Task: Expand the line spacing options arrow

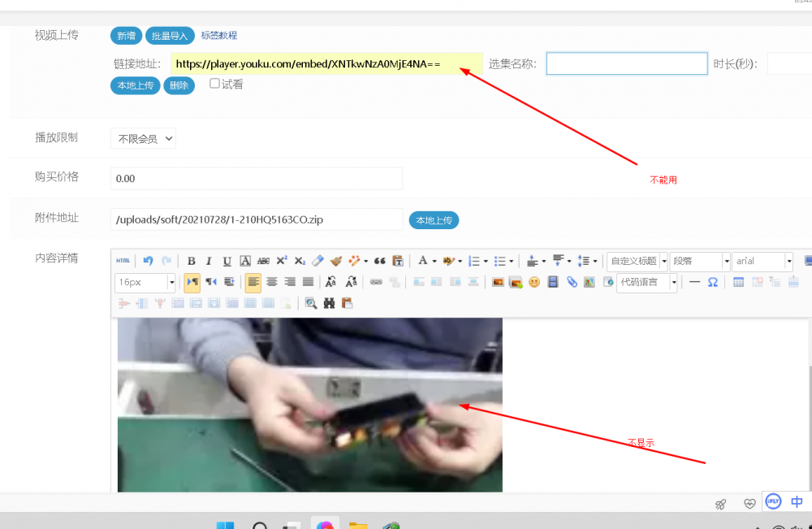Action: click(x=595, y=261)
